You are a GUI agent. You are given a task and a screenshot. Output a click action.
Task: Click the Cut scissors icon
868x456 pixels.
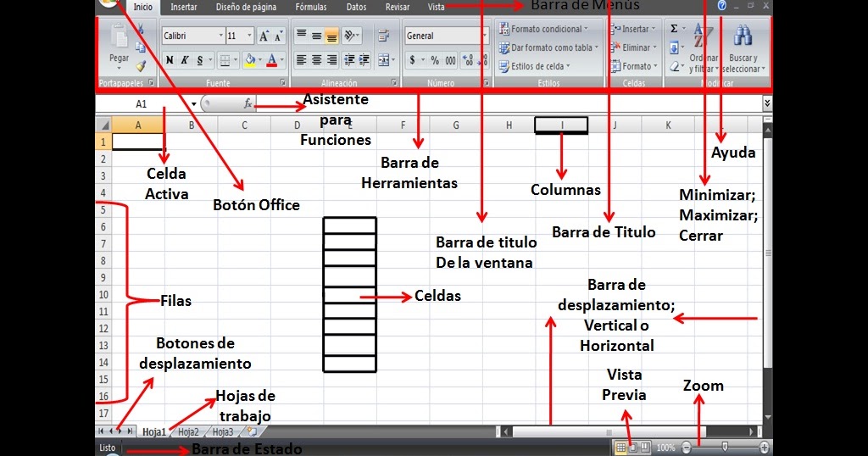[141, 29]
